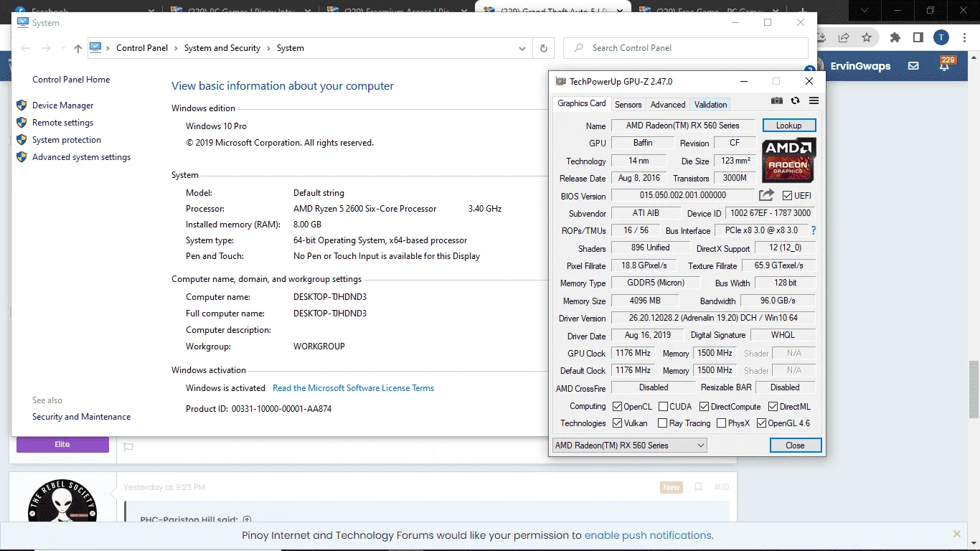Image resolution: width=980 pixels, height=551 pixels.
Task: Click the System and Security breadcrumb
Action: pos(222,48)
